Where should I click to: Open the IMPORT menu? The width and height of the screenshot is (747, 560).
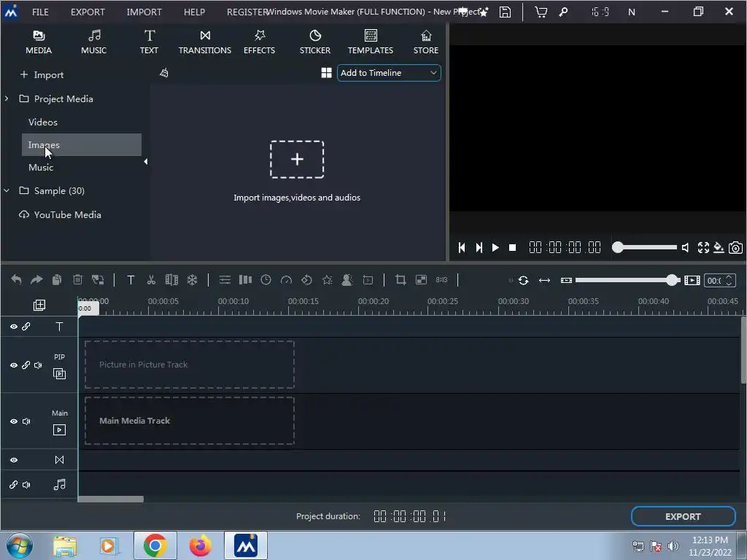point(144,12)
